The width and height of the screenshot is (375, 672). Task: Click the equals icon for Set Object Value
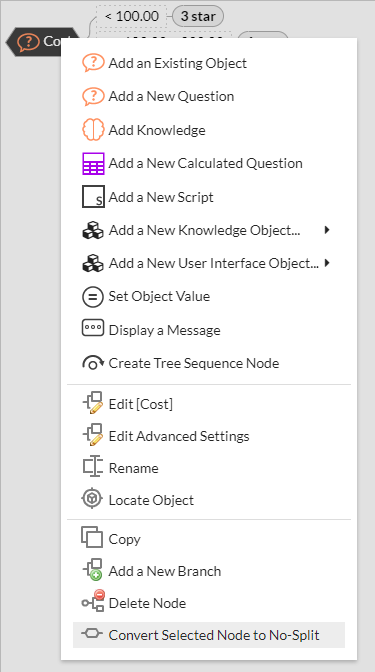[x=93, y=297]
